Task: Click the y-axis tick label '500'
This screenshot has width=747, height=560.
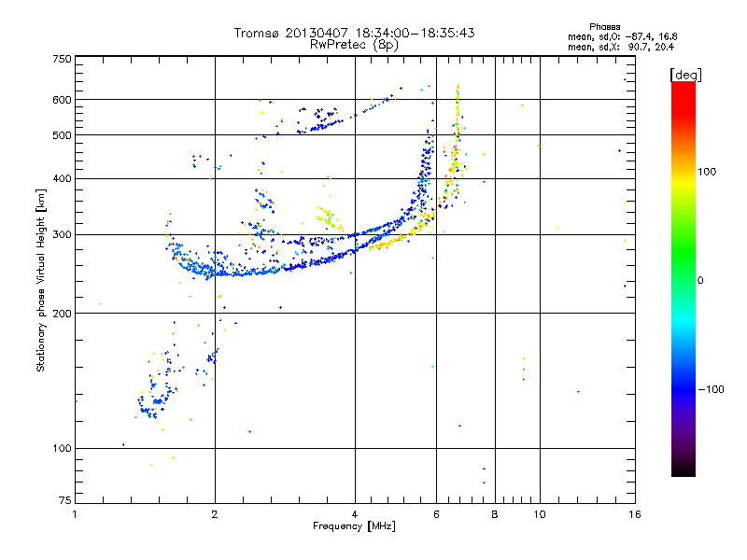Action: point(62,135)
